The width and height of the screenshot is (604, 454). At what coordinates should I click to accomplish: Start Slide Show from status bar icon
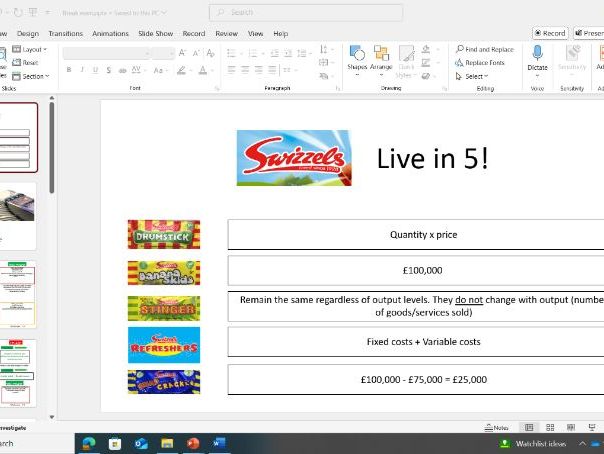592,427
